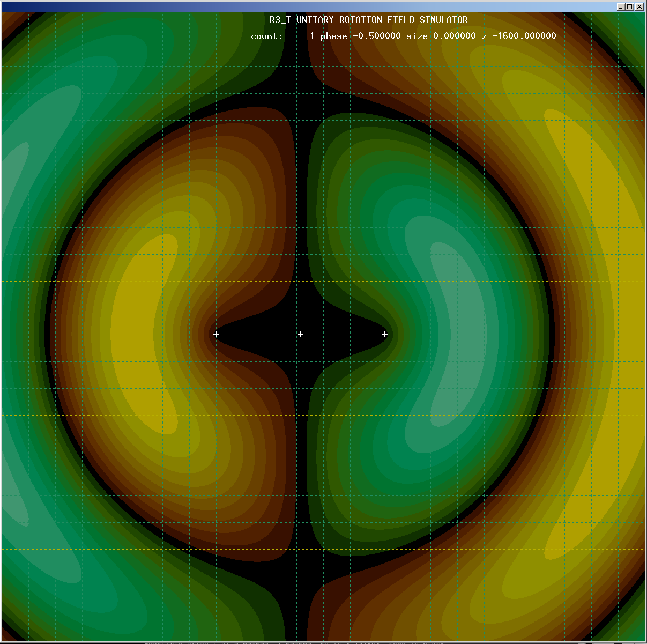Click the minimize button

621,6
